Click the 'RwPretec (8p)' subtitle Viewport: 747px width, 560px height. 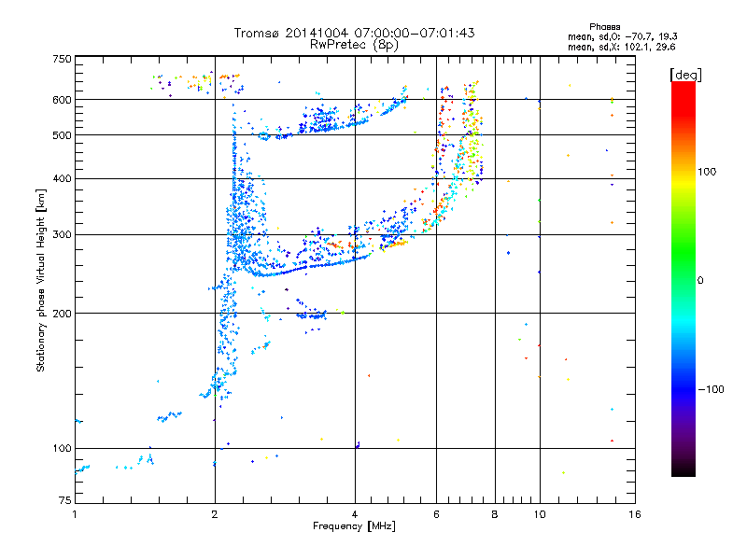click(x=354, y=45)
